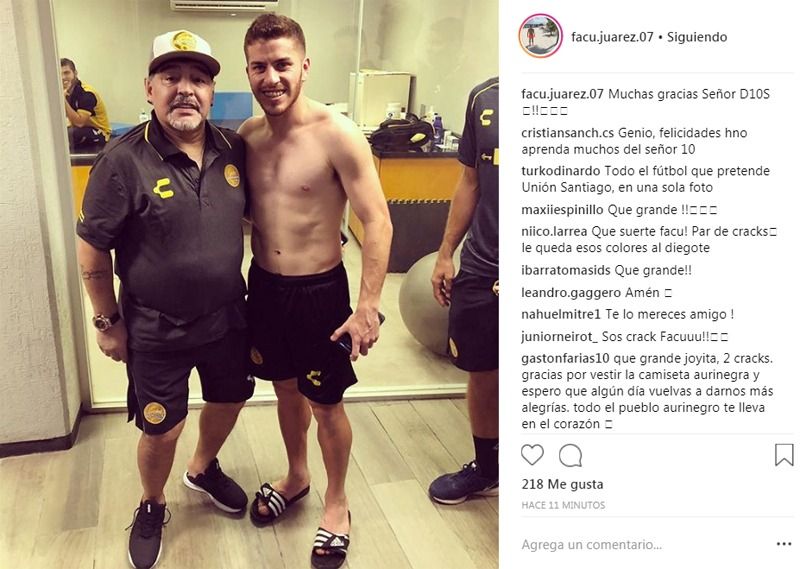Show who liked via 218 Me gusta
Image resolution: width=800 pixels, height=569 pixels.
[562, 484]
